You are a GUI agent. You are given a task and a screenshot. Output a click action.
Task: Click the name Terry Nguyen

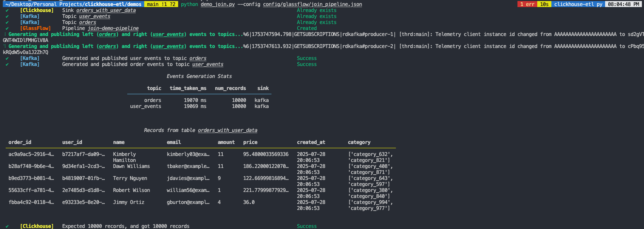(x=130, y=178)
